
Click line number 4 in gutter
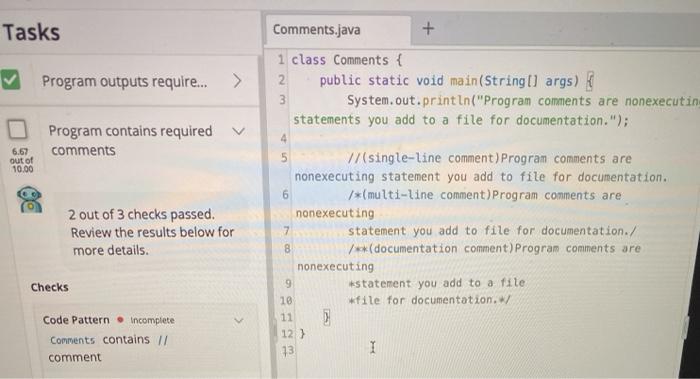coord(283,138)
